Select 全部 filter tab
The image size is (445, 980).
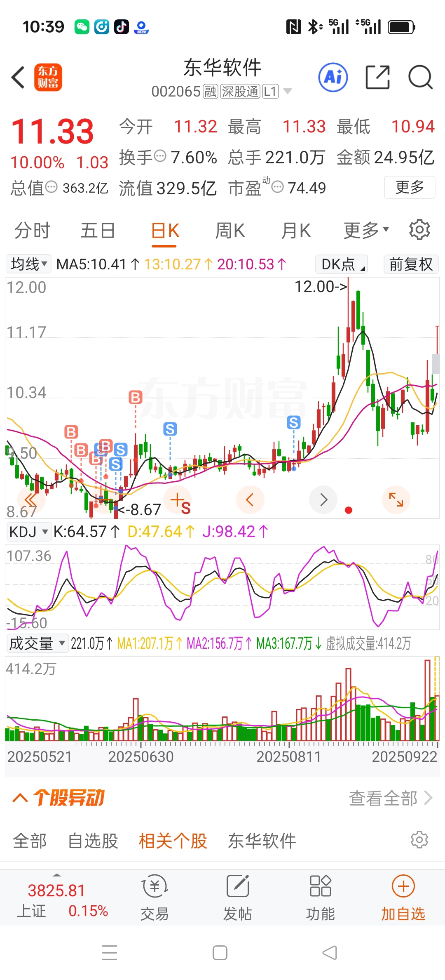click(x=30, y=840)
